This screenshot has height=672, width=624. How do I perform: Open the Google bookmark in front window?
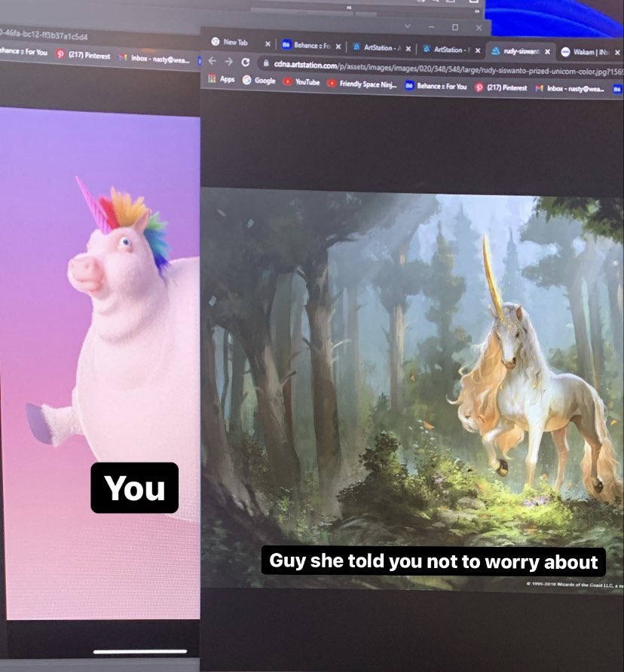pos(258,80)
